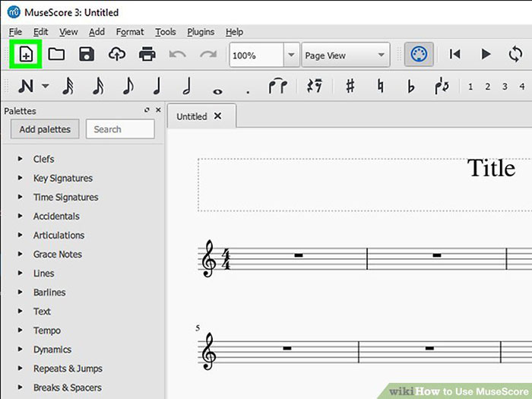Toggle note input mode (N)
532x399 pixels.
pyautogui.click(x=27, y=86)
